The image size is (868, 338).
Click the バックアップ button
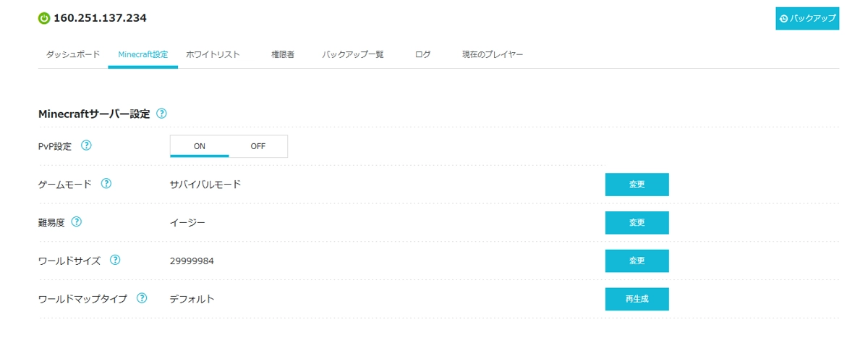pos(807,18)
